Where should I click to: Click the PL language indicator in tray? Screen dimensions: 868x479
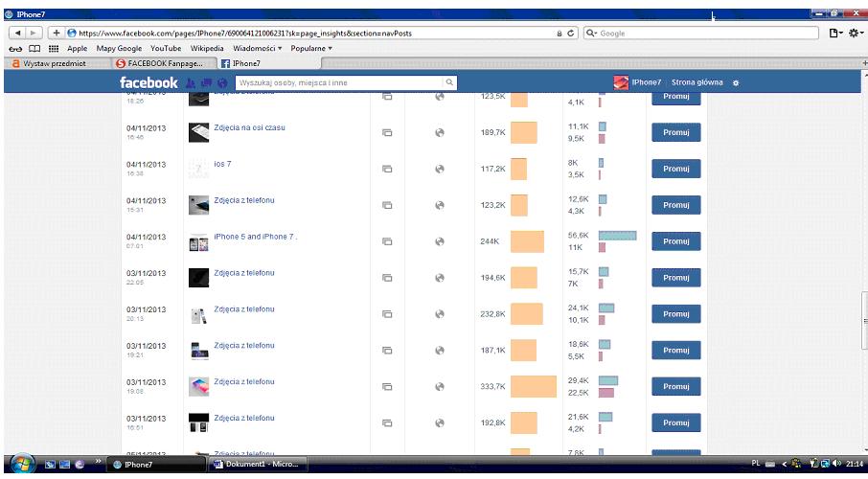coord(756,464)
